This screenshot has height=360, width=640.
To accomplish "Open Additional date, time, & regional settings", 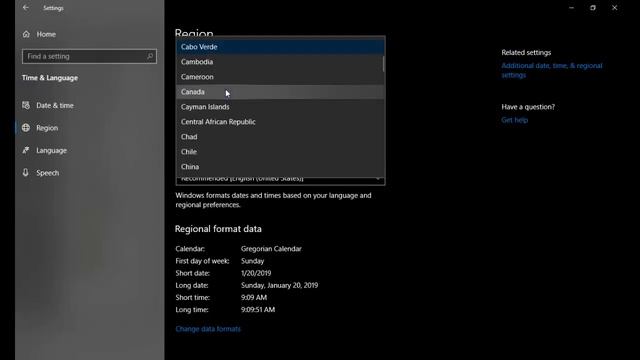I will coord(551,70).
